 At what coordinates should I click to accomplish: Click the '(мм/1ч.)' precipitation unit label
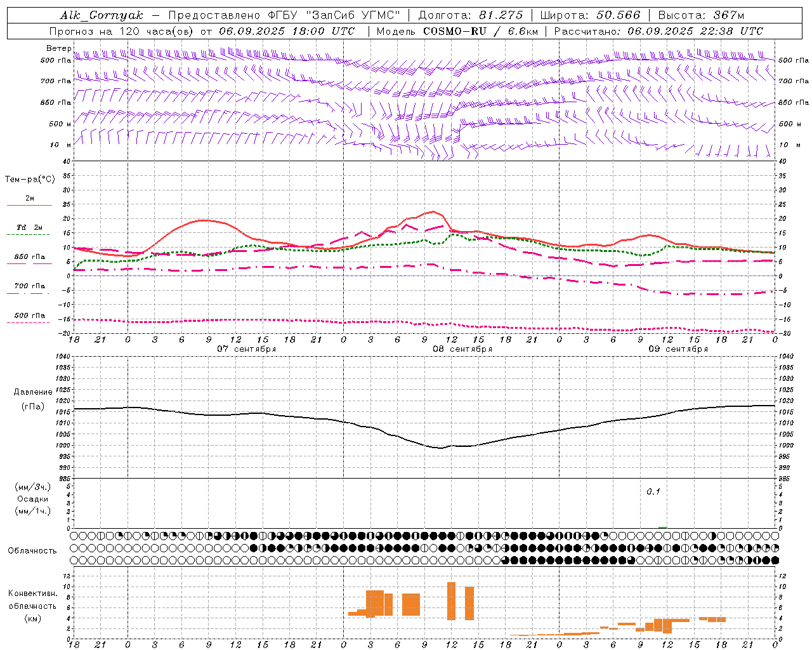(x=33, y=511)
